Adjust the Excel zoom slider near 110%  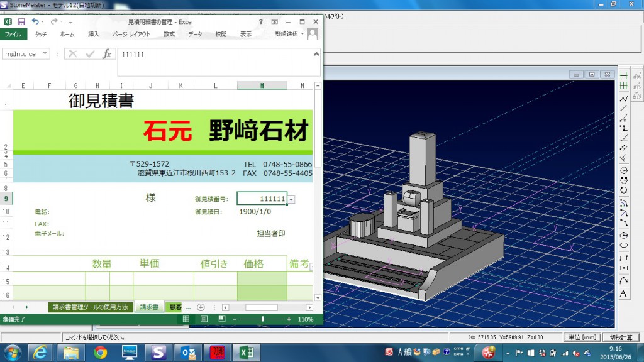tap(262, 320)
